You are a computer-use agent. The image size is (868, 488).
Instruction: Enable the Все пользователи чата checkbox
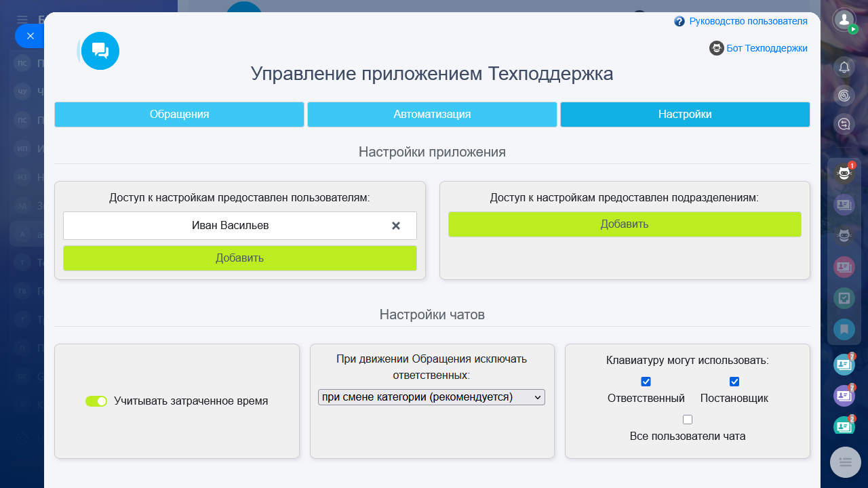(x=688, y=420)
